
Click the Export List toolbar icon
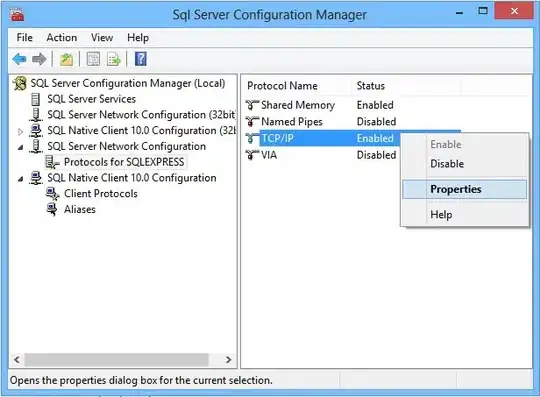pos(114,59)
